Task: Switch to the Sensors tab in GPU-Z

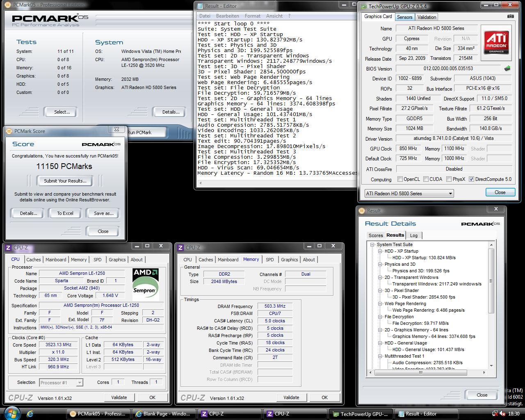Action: pyautogui.click(x=404, y=17)
